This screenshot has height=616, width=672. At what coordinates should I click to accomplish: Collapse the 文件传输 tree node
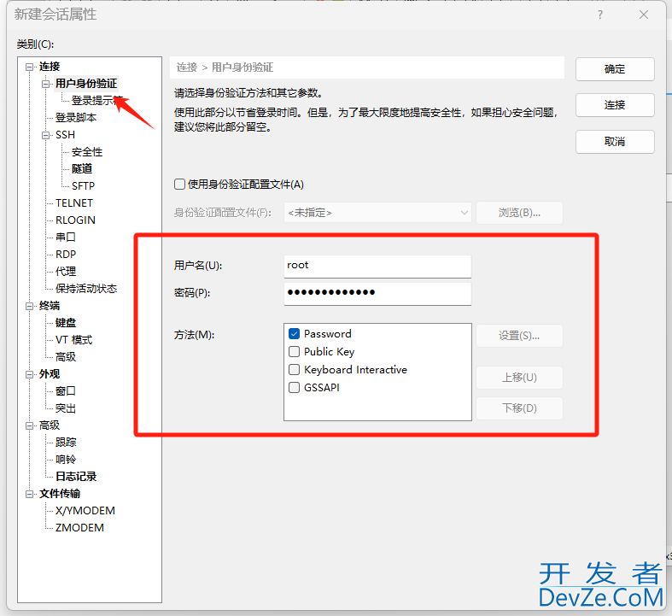[x=29, y=494]
